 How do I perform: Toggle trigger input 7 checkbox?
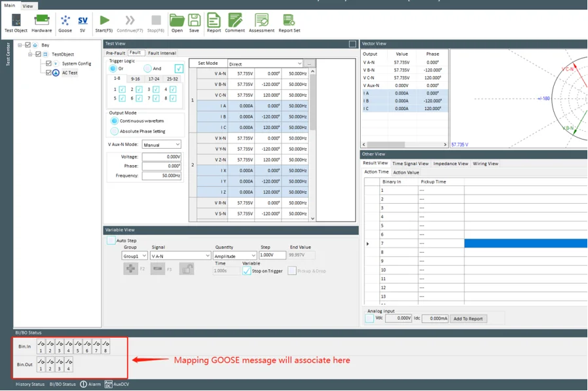tap(156, 98)
